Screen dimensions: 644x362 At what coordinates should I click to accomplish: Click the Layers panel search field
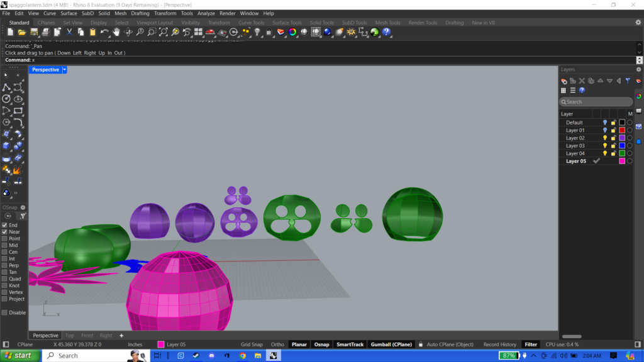596,102
